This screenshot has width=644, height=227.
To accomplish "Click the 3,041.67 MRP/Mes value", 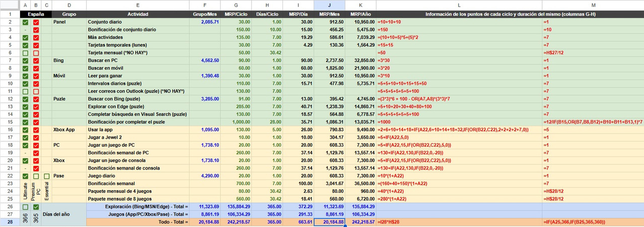I will click(x=329, y=184).
